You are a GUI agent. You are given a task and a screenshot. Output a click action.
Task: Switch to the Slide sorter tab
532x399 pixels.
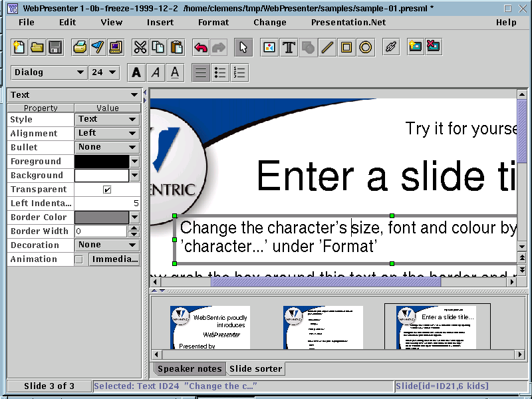point(255,369)
